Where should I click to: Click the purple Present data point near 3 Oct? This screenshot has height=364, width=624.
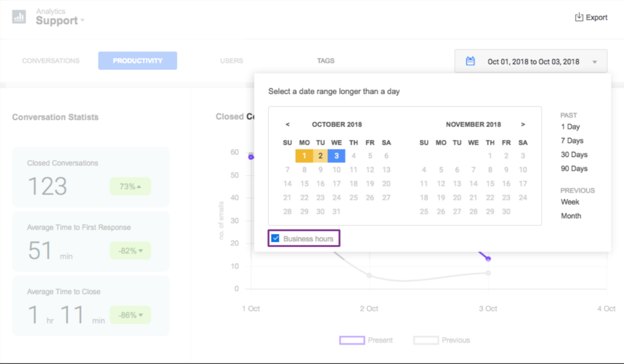(488, 259)
